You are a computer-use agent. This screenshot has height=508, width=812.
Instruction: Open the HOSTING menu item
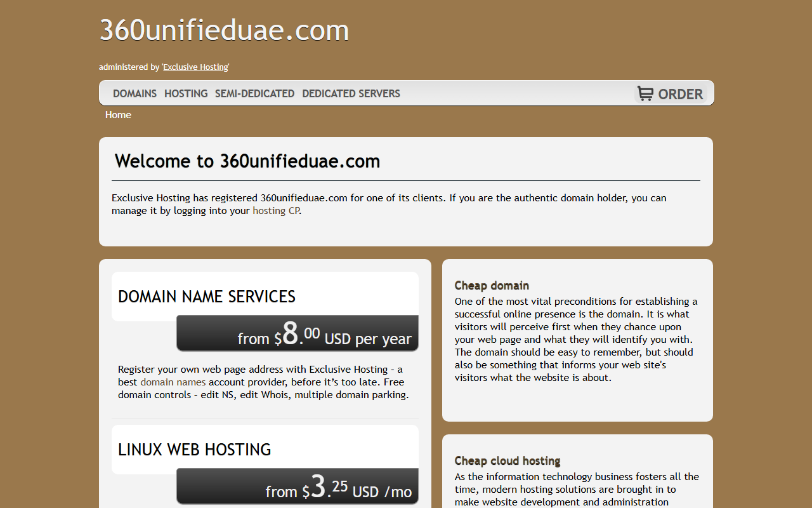point(186,93)
